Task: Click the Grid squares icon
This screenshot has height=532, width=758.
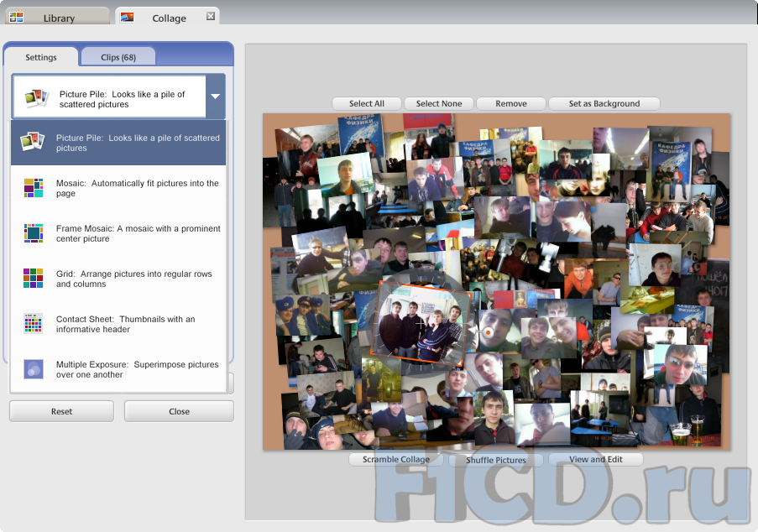Action: coord(34,279)
